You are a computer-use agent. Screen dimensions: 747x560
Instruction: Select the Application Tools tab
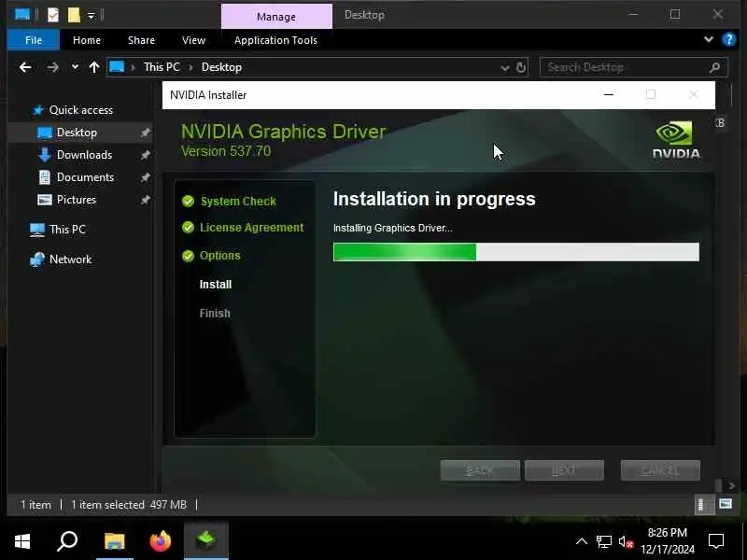click(275, 40)
